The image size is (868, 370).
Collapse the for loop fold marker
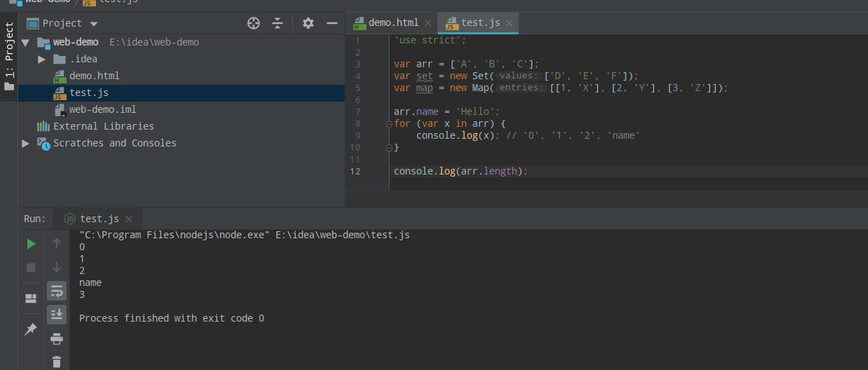388,123
